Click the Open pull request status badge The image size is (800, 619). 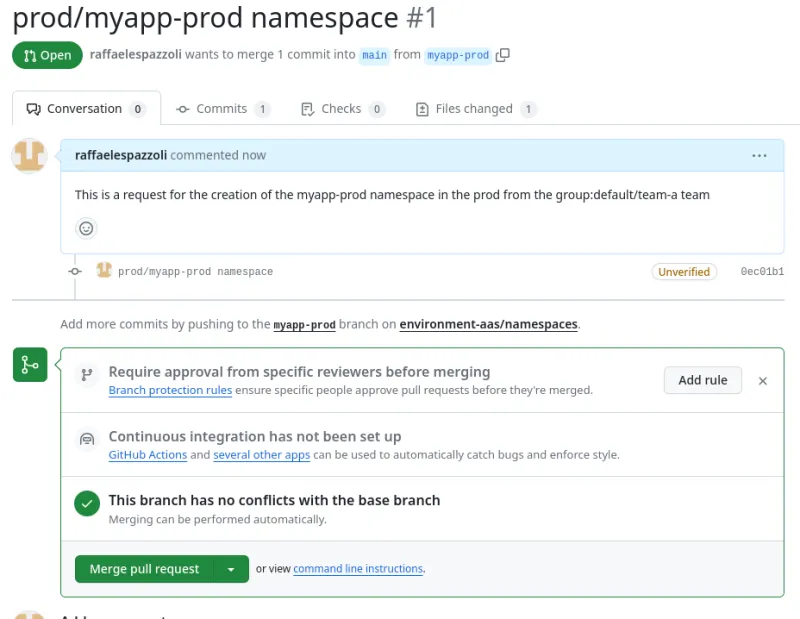click(x=46, y=56)
